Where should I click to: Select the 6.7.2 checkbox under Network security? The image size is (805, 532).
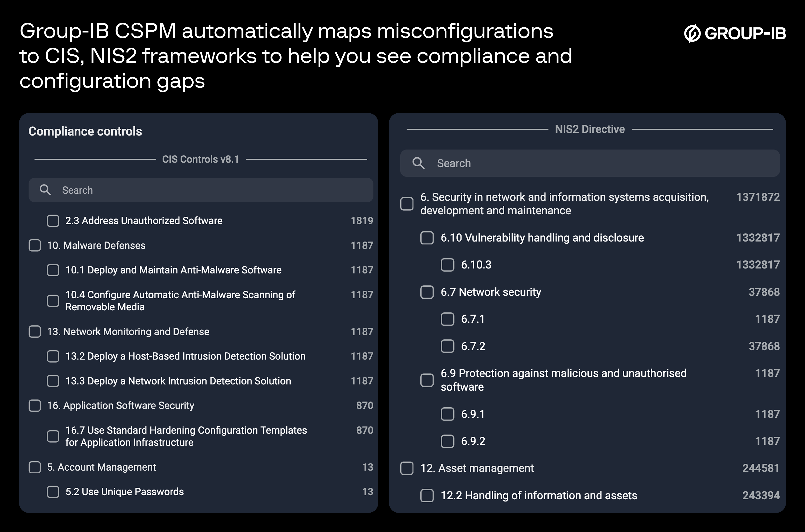[x=448, y=346]
